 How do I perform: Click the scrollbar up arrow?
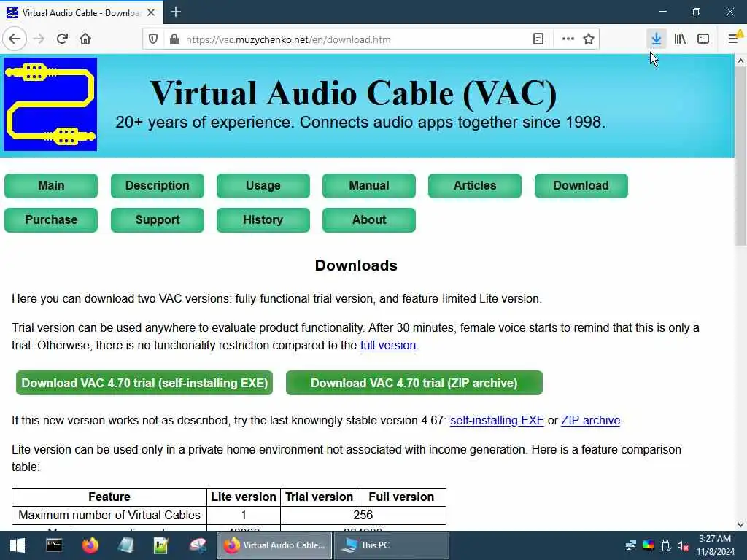pos(740,61)
